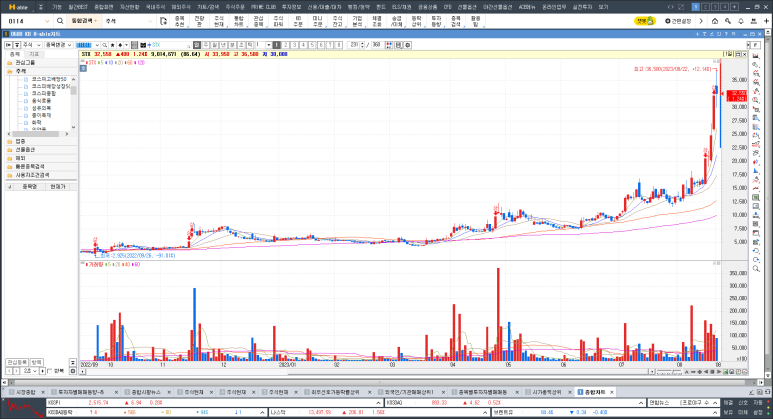Select preset interval button 8
Screen dimensions: 773x419
pyautogui.click(x=339, y=45)
